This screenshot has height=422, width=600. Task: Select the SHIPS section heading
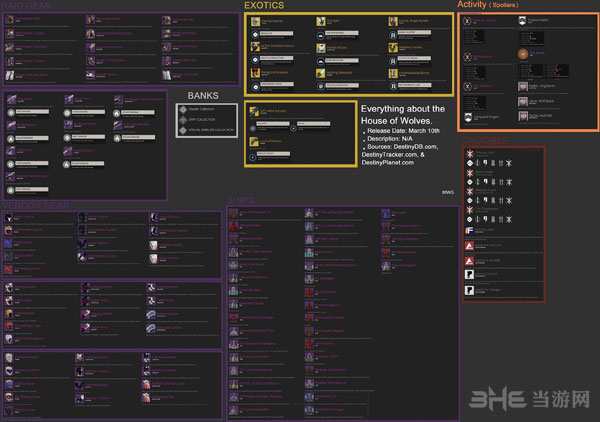[x=241, y=200]
